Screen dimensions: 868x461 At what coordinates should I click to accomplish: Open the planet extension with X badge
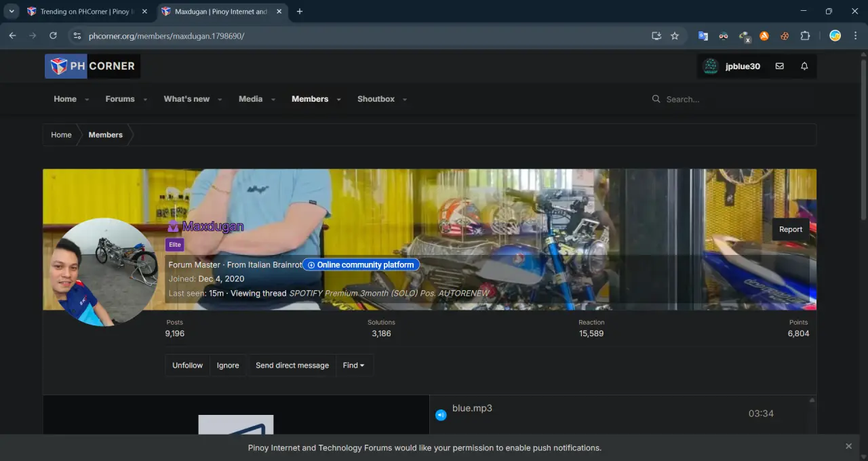click(745, 37)
